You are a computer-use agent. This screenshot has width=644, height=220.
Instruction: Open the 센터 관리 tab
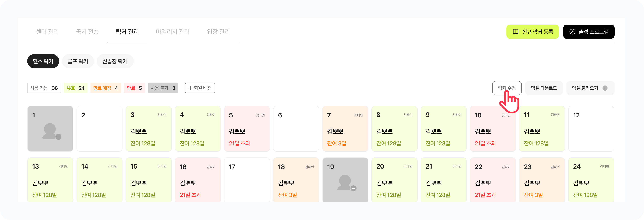click(47, 32)
